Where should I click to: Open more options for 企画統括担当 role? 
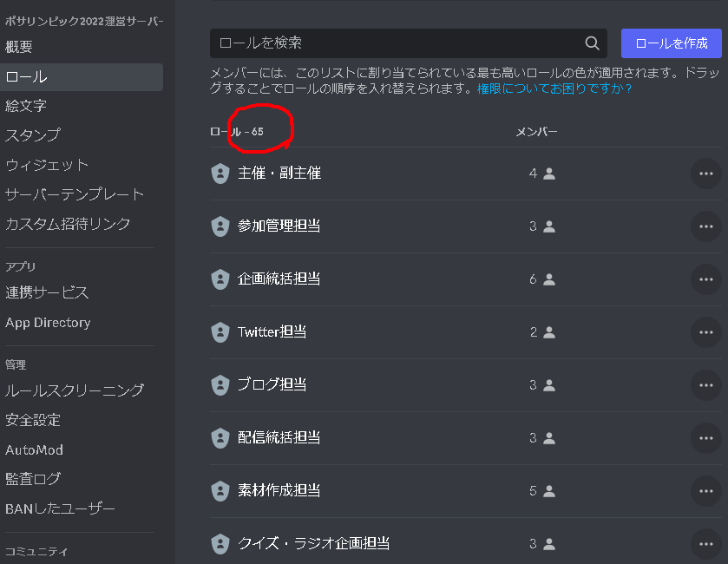pyautogui.click(x=705, y=279)
